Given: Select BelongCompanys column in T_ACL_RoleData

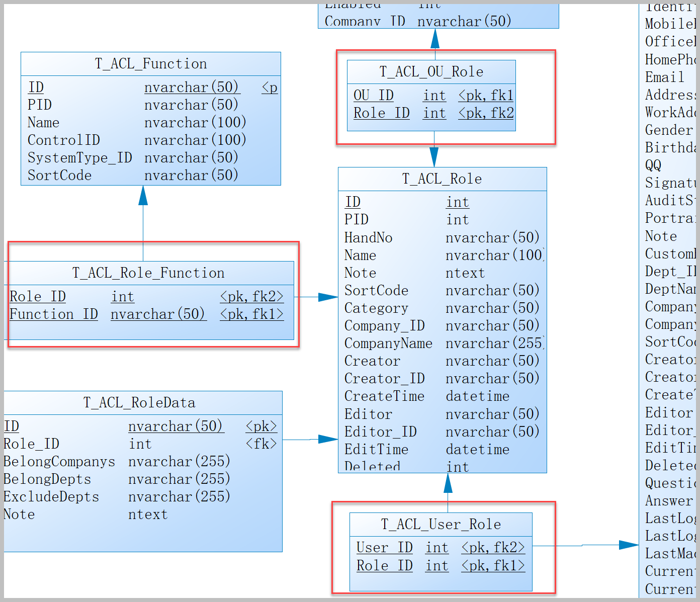Looking at the screenshot, I should point(59,462).
